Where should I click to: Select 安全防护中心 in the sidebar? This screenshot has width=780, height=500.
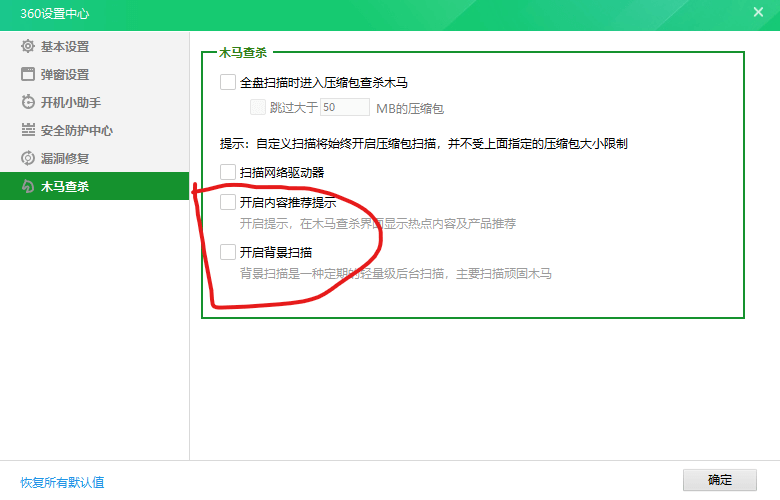(77, 130)
